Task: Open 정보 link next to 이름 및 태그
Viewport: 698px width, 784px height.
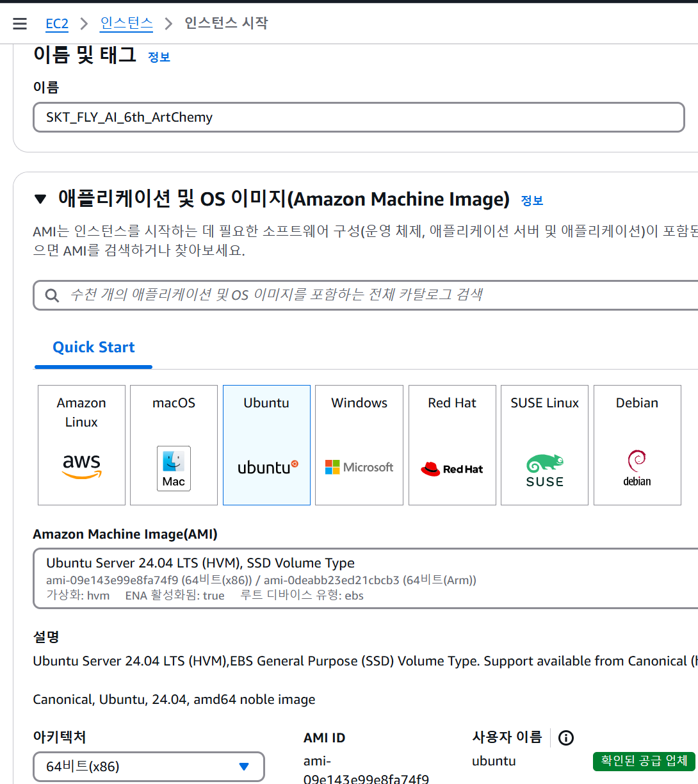Action: [x=159, y=57]
